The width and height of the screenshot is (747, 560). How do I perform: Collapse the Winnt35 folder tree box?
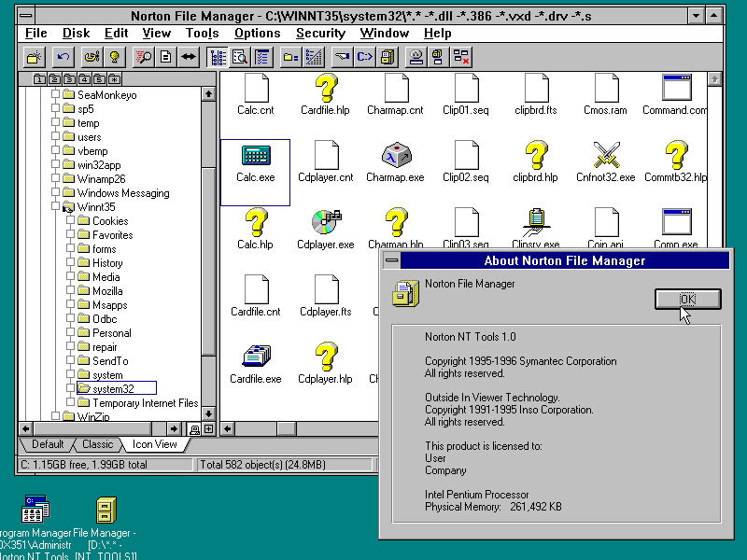(x=56, y=206)
